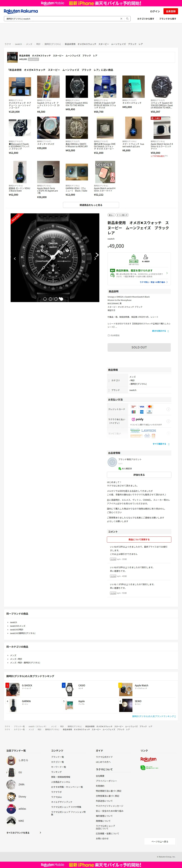The height and width of the screenshot is (868, 182).
Task: Click the search input field
Action: (62, 19)
